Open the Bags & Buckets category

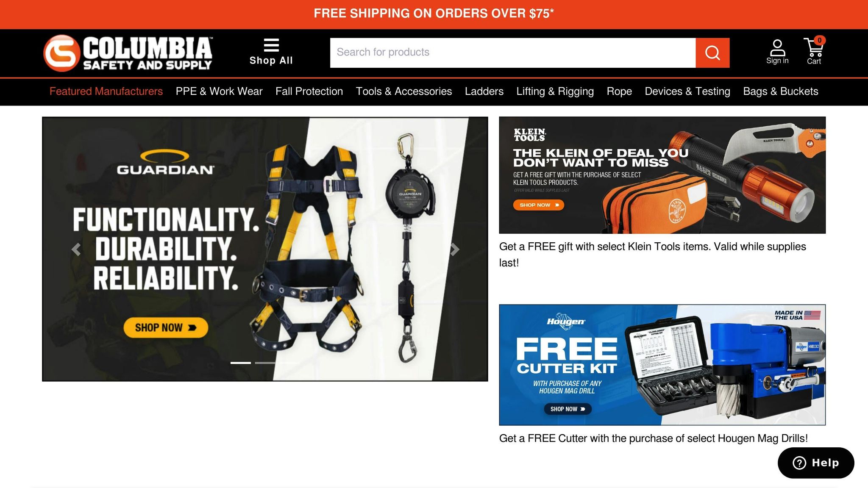click(781, 91)
